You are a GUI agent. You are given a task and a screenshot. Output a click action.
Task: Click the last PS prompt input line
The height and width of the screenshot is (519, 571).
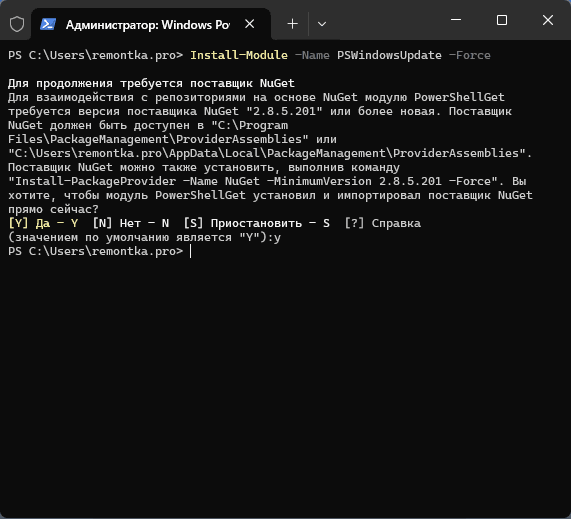(99, 251)
